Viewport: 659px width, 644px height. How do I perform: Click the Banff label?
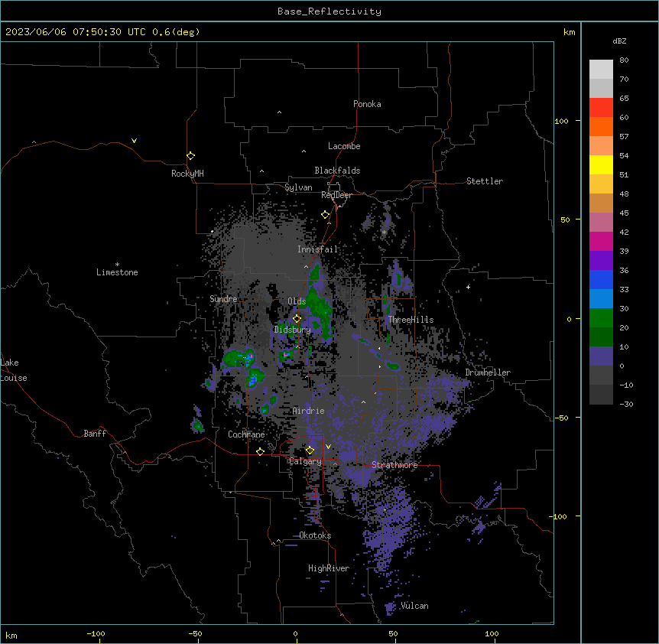[x=95, y=434]
